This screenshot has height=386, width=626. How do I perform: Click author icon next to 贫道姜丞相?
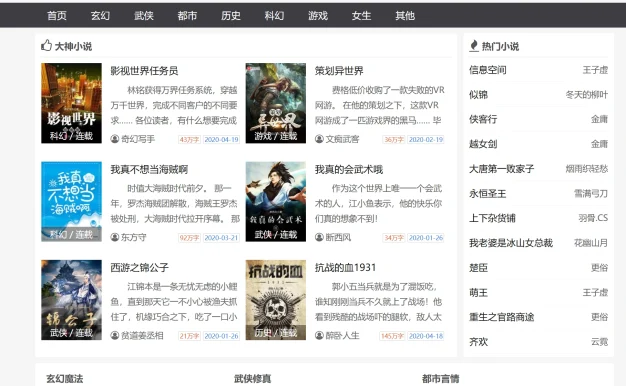(x=115, y=335)
